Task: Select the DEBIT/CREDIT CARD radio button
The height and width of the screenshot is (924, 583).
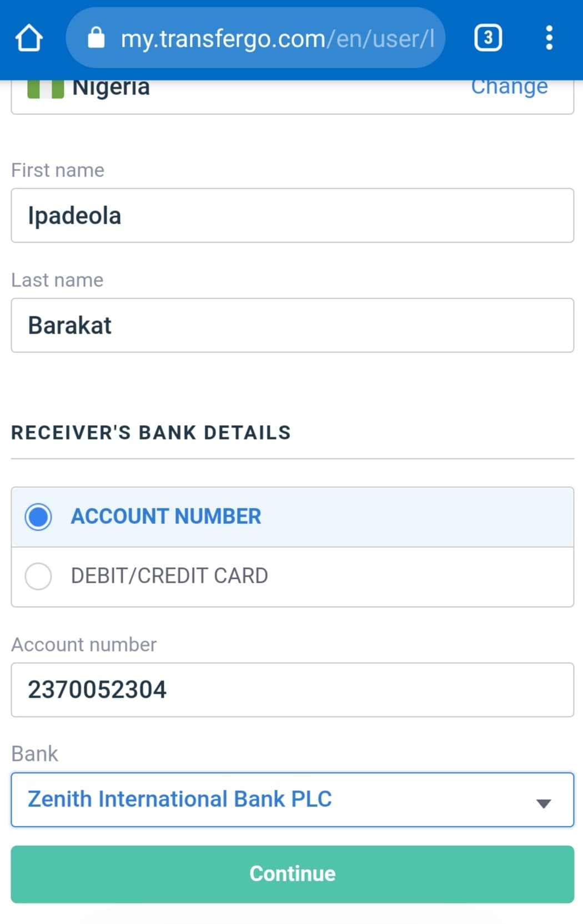Action: (38, 576)
